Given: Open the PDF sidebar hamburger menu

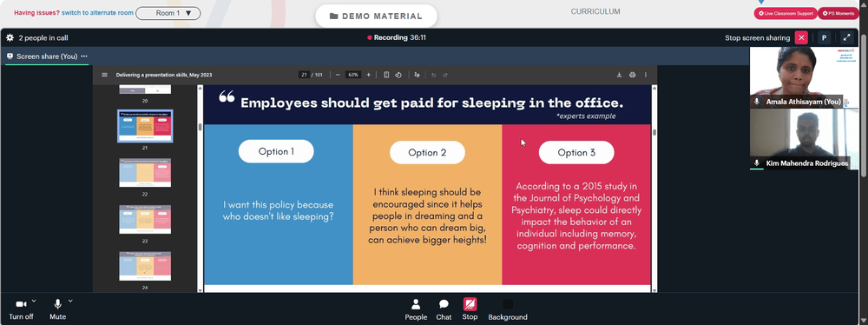Looking at the screenshot, I should (x=105, y=75).
